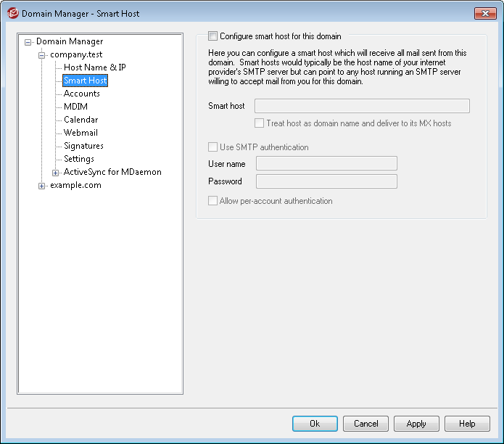Expand the example.com domain node
Screen dimensions: 504x444
(x=42, y=186)
